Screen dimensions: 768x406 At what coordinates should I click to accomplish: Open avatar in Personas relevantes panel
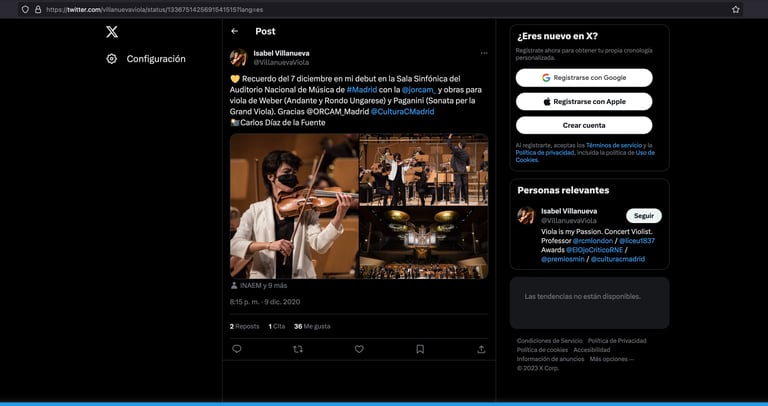coord(526,215)
